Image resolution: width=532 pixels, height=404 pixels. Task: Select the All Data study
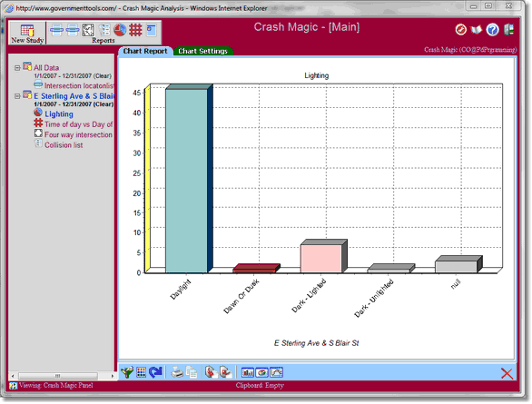point(46,68)
